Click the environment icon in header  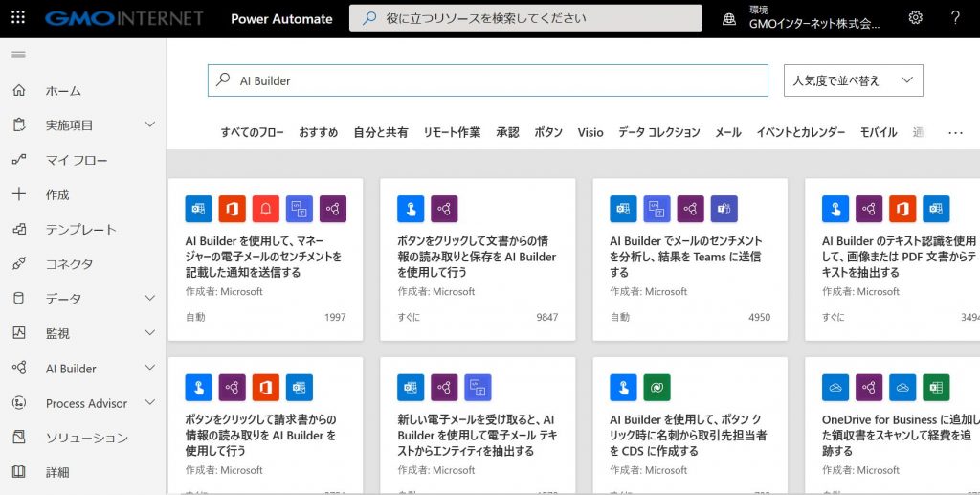tap(728, 19)
